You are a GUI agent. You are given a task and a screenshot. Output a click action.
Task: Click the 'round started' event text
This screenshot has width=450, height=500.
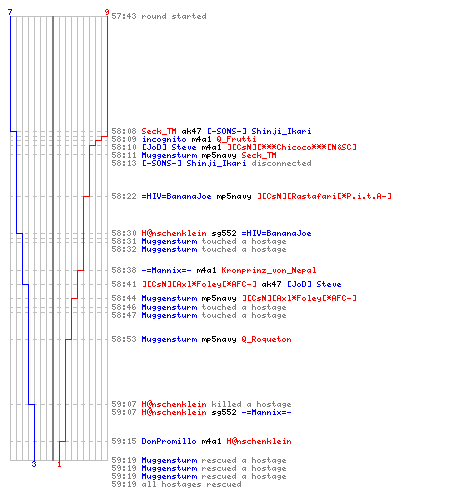pos(174,16)
